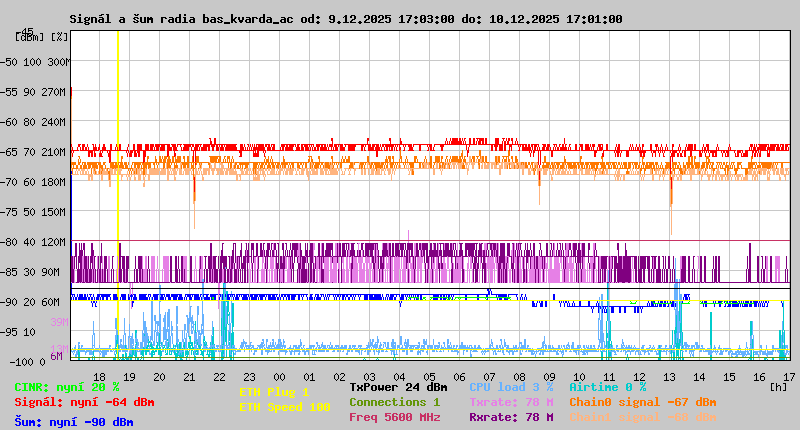Select the 'Signál: nyní -64 dBm' legend entry
The image size is (800, 430).
click(84, 402)
